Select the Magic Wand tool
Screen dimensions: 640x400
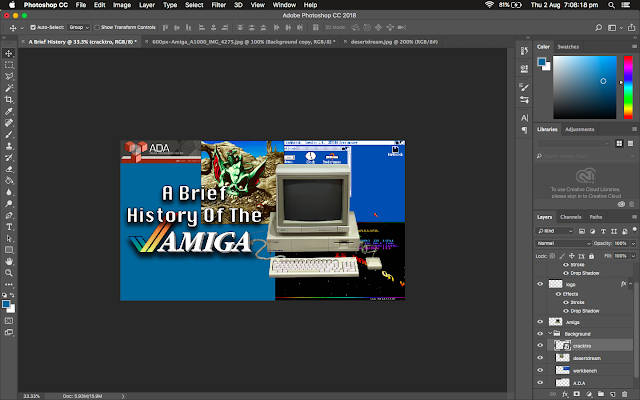[x=9, y=88]
